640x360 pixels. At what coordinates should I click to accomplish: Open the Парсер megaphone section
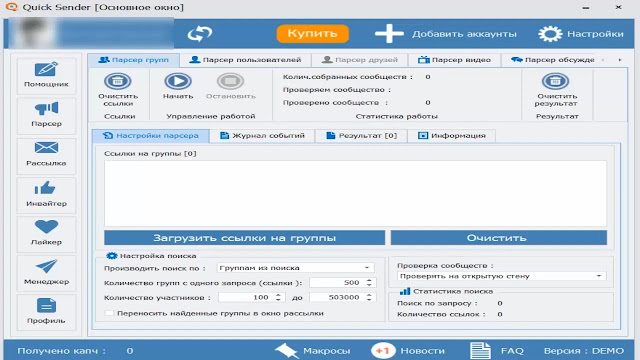pos(46,115)
